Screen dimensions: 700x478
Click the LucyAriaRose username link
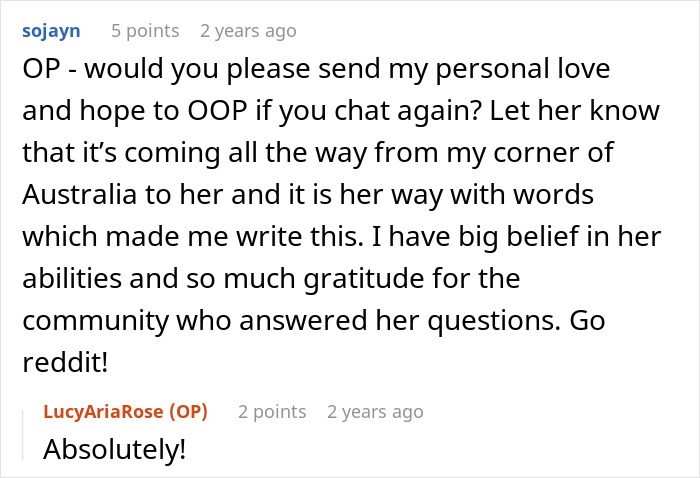coord(103,411)
